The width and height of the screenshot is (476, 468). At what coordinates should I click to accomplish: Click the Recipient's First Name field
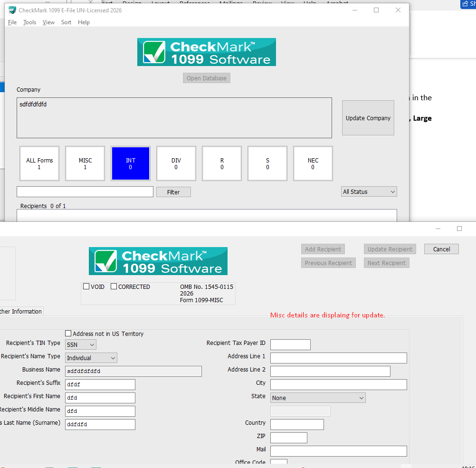tap(100, 398)
